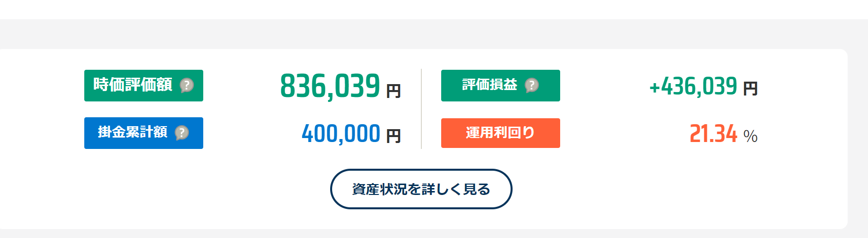Open 資産状況を詳しく見る button

(421, 189)
